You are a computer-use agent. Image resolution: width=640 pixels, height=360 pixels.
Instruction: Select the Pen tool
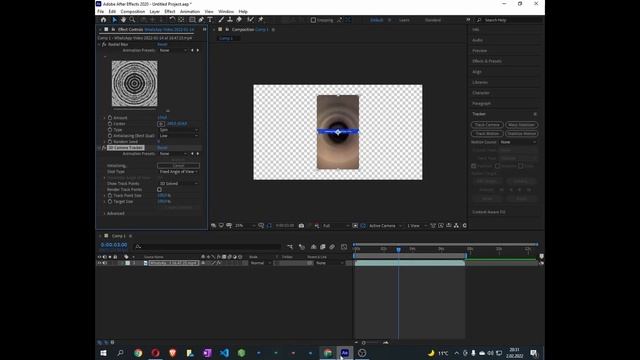(x=201, y=20)
